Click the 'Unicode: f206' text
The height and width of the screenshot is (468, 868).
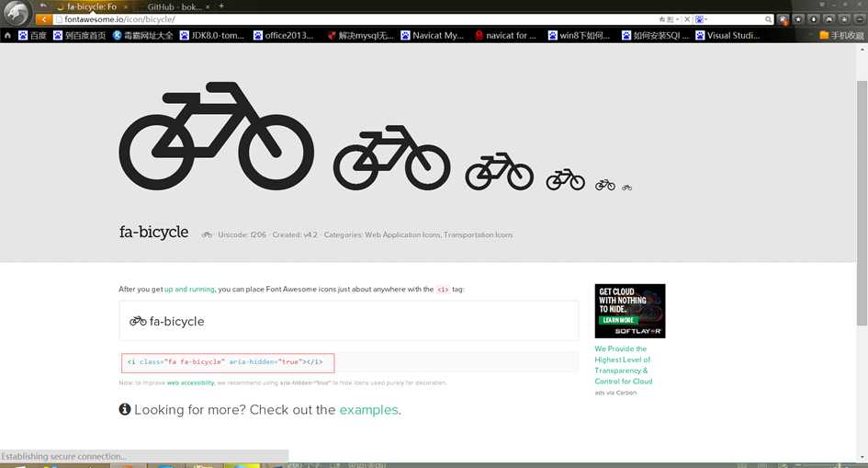point(242,234)
